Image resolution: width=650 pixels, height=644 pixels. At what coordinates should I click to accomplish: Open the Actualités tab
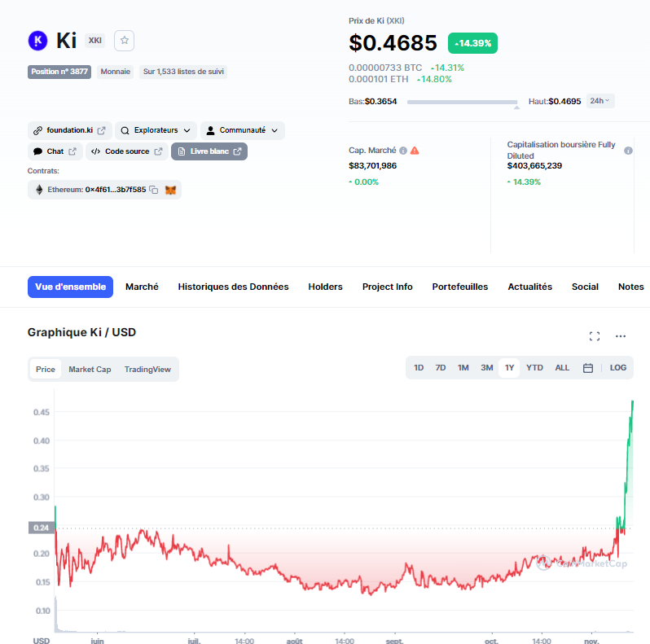pos(529,287)
